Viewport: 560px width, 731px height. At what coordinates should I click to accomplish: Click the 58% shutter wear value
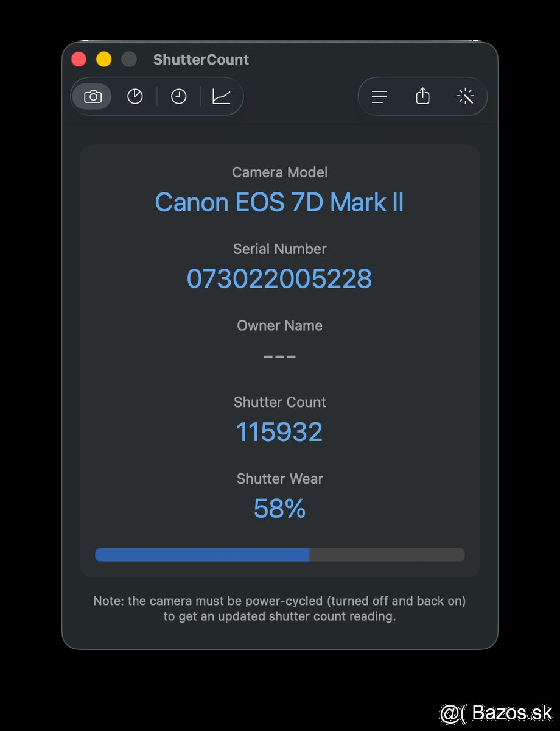point(279,508)
